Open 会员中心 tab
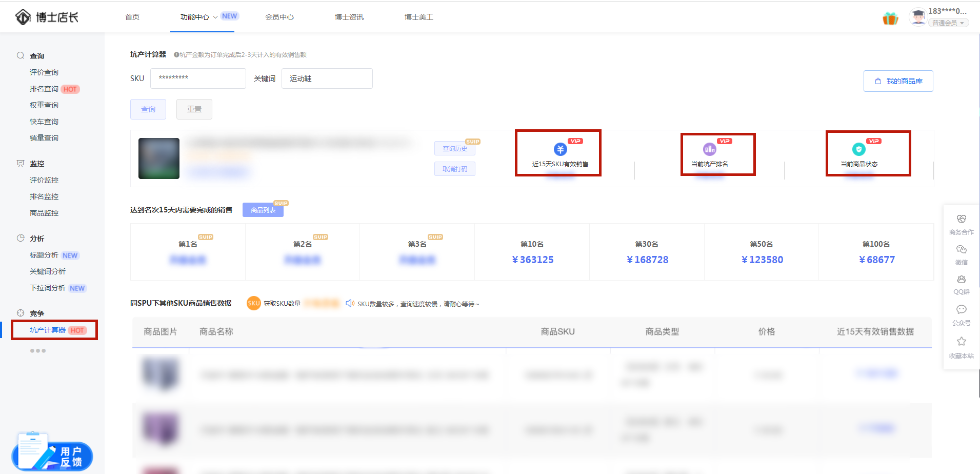Image resolution: width=980 pixels, height=474 pixels. [279, 17]
